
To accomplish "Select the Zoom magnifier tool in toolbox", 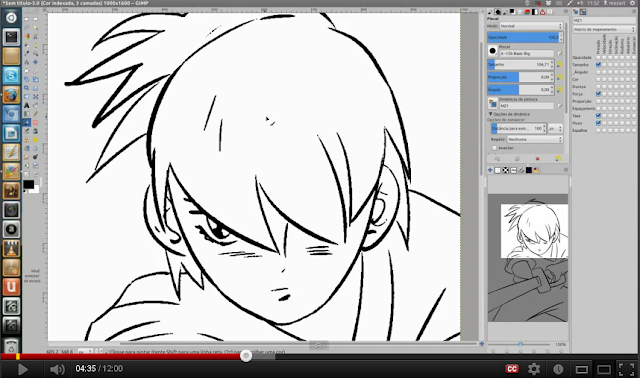I will pos(36,53).
